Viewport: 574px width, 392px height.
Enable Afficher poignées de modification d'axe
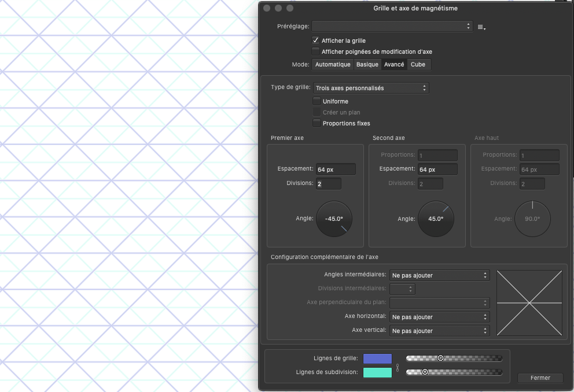click(x=316, y=51)
